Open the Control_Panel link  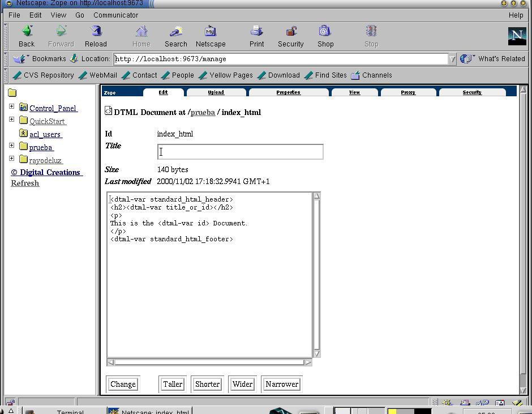(x=53, y=108)
